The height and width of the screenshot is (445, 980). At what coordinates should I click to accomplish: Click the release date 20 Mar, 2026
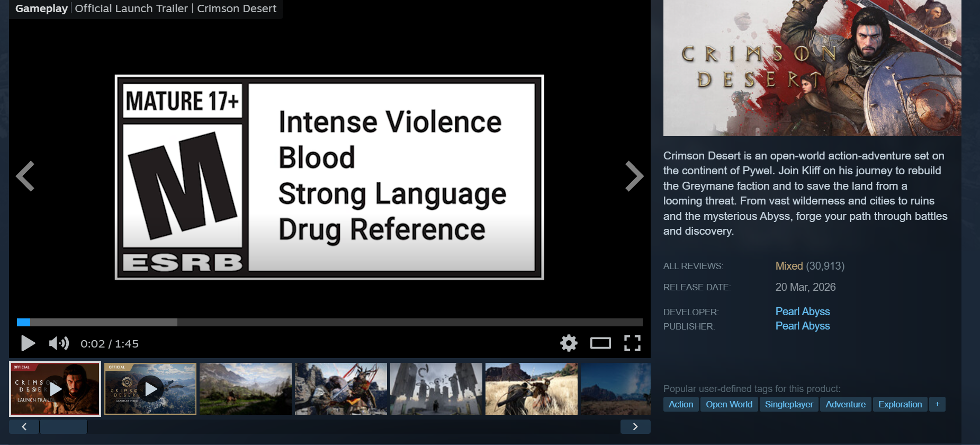coord(805,287)
